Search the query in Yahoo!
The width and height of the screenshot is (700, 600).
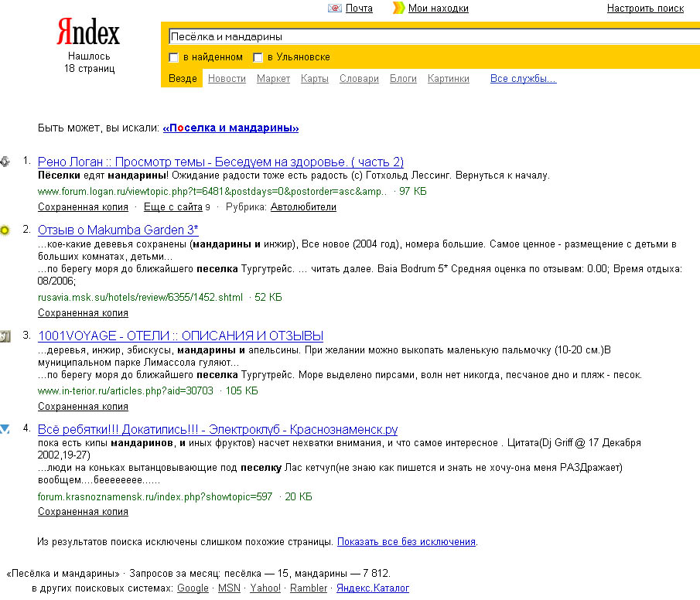(265, 588)
